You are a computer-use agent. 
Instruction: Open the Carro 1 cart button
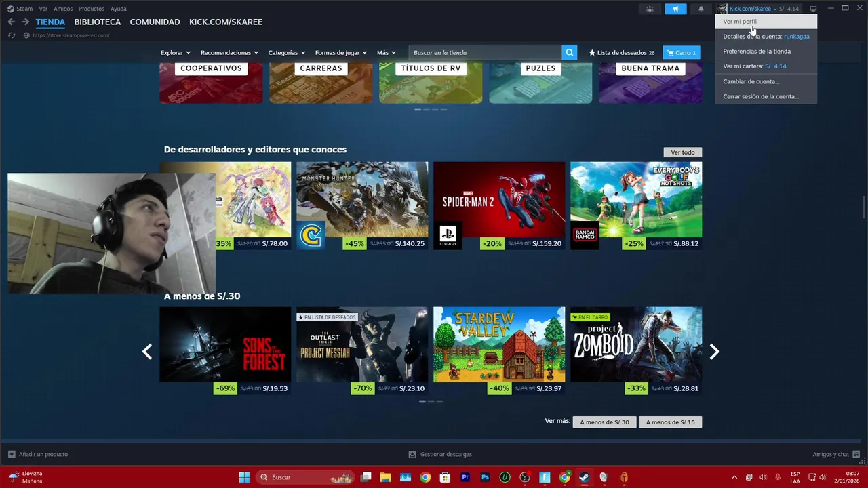pos(682,52)
